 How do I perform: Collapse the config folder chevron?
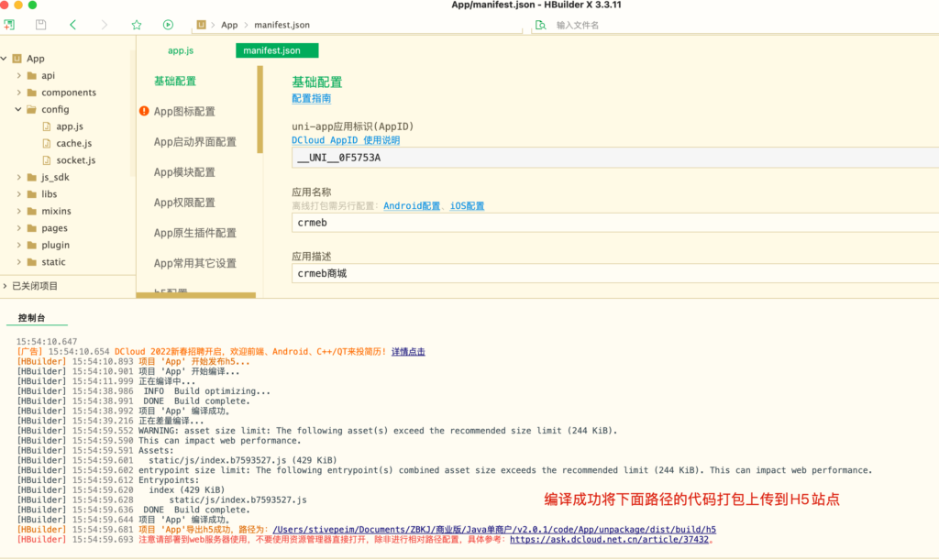tap(18, 109)
